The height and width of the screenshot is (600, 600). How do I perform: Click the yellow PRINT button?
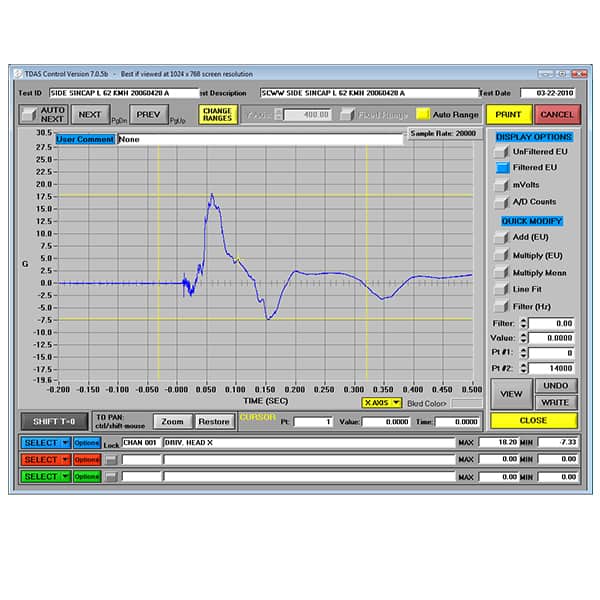point(509,114)
